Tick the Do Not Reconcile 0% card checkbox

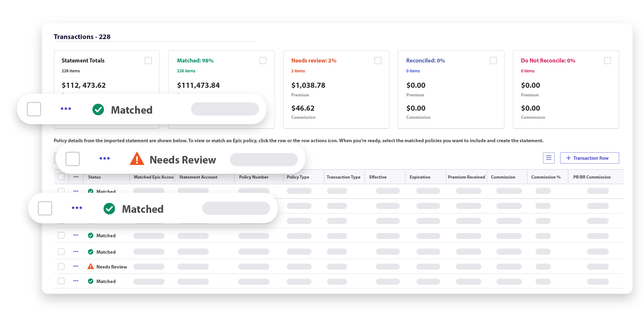coord(607,61)
